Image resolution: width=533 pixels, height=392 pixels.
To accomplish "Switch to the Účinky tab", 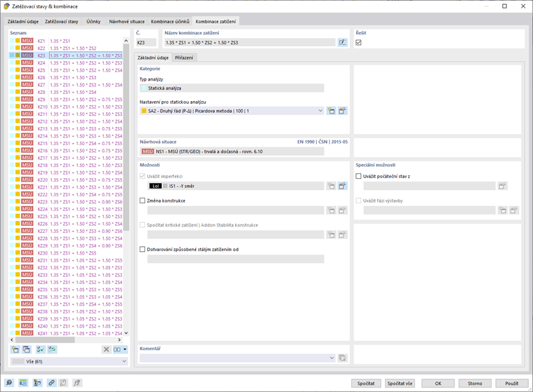I will click(x=93, y=22).
